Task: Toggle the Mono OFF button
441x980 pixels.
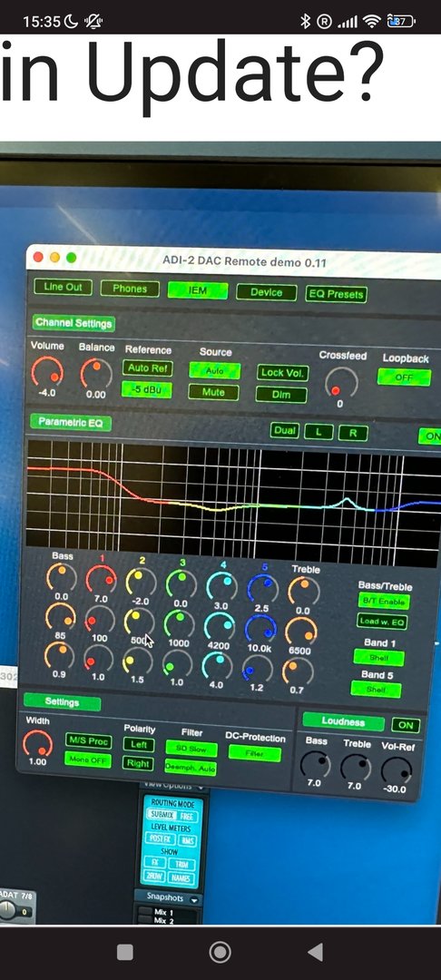Action: (87, 760)
